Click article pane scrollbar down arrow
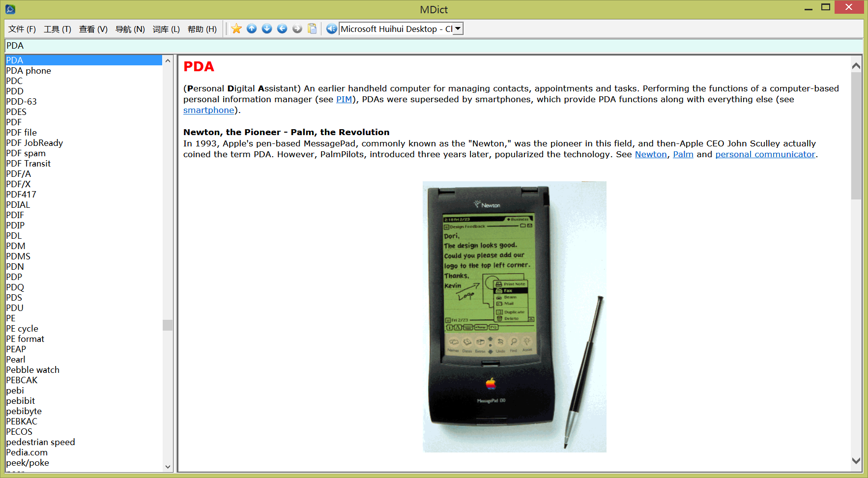The height and width of the screenshot is (478, 868). 856,461
